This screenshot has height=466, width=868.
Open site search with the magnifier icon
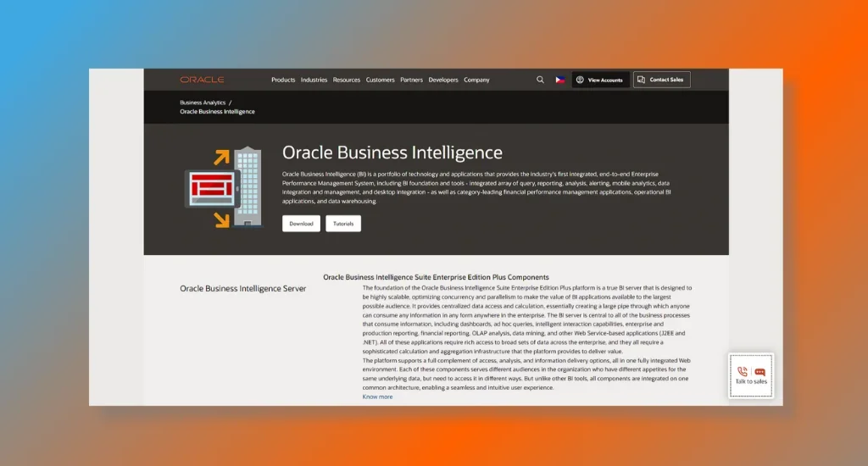540,80
